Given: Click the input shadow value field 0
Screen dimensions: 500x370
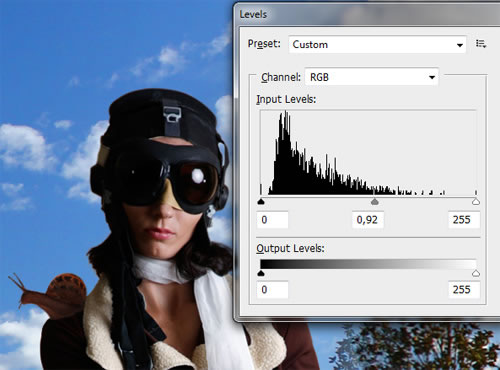Looking at the screenshot, I should 273,220.
